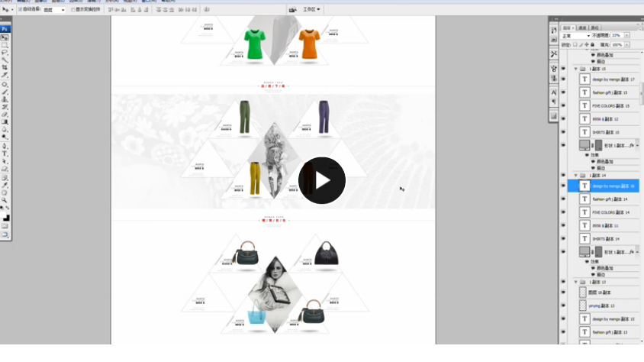Select the Horizontal Type tool
The image size is (644, 362).
[5, 154]
